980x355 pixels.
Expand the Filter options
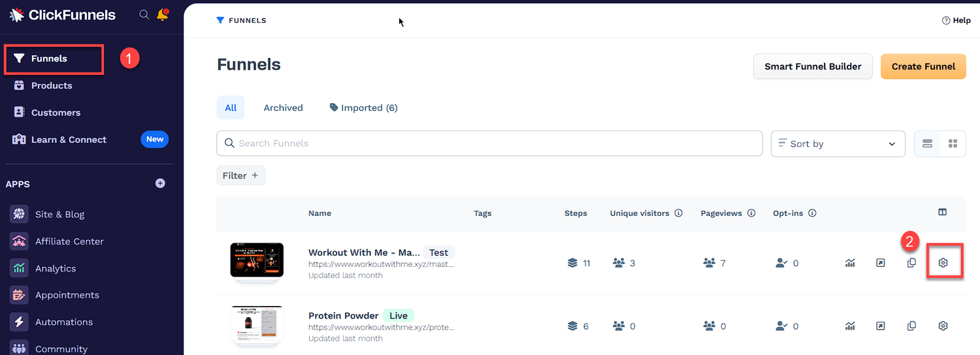pos(240,176)
